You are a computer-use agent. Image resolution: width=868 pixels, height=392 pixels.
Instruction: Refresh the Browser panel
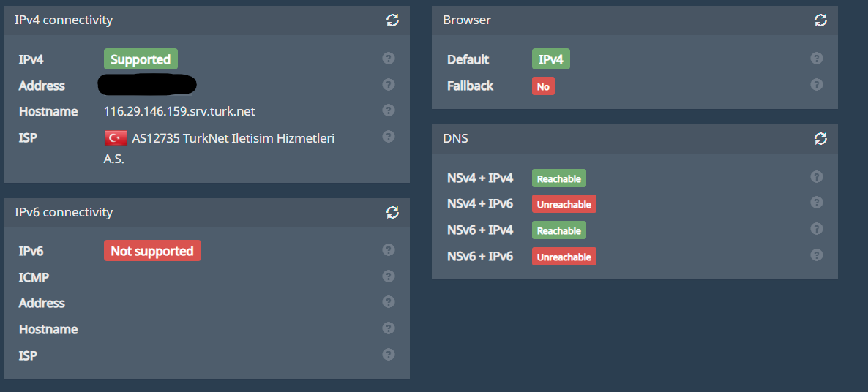pos(820,20)
